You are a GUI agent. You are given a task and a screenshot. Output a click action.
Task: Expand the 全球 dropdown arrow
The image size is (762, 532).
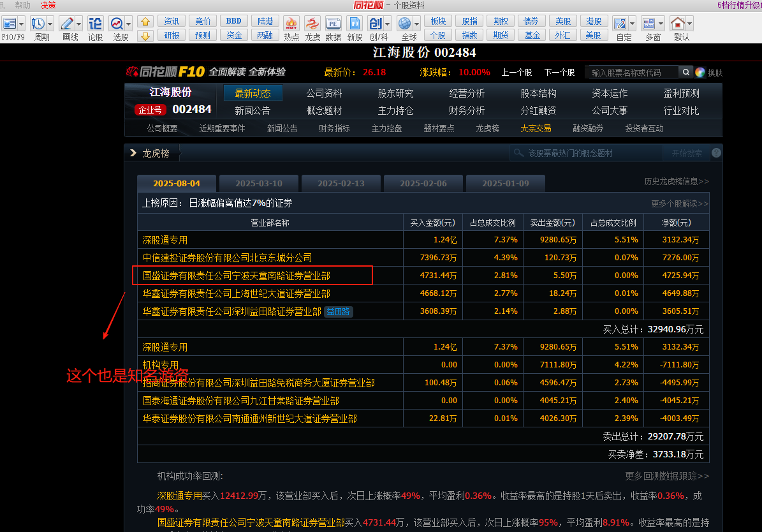416,24
